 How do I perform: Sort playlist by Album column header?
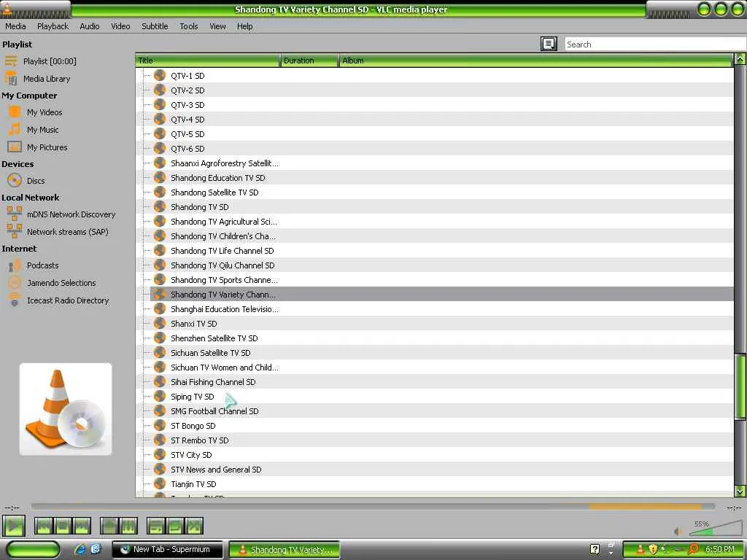(x=535, y=61)
